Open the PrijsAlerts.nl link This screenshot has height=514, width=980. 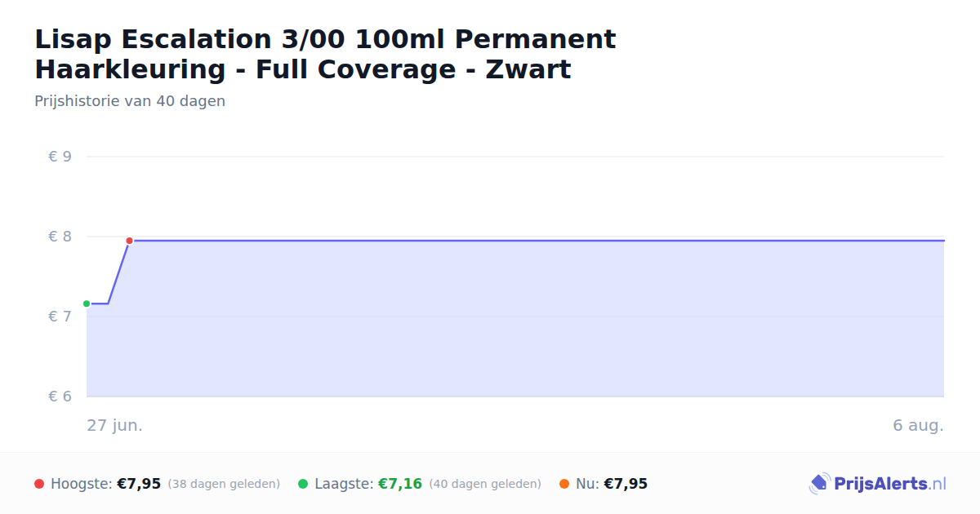878,484
